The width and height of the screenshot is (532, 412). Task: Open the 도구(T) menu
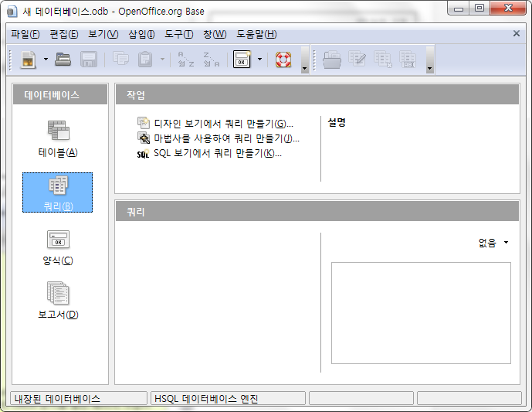179,34
